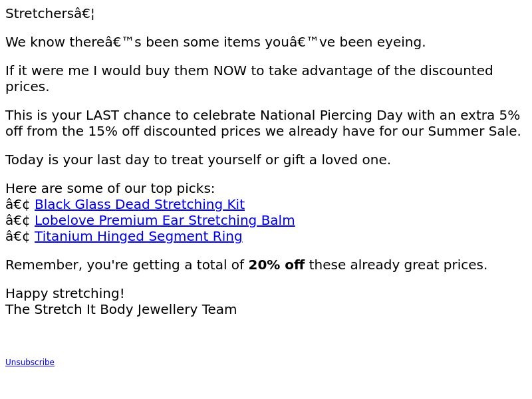Click the 'If it were me I would buy' sentence
The width and height of the screenshot is (532, 399).
249,78
